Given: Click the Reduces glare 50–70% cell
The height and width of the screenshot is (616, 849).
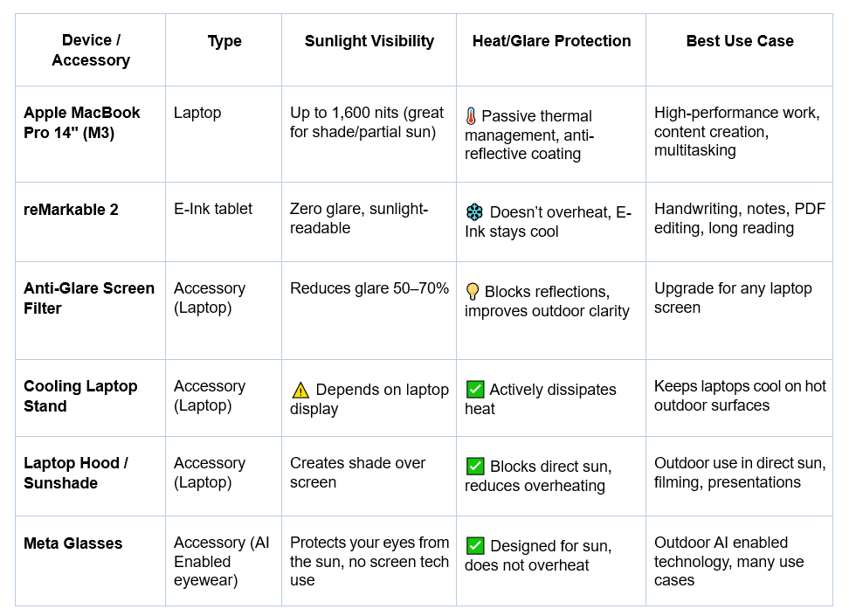Looking at the screenshot, I should pos(369,288).
